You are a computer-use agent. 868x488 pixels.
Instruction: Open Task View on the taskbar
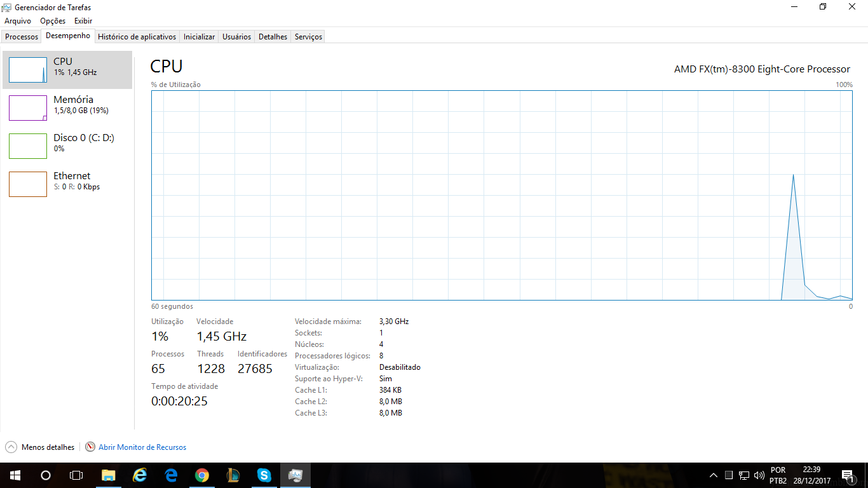(76, 475)
